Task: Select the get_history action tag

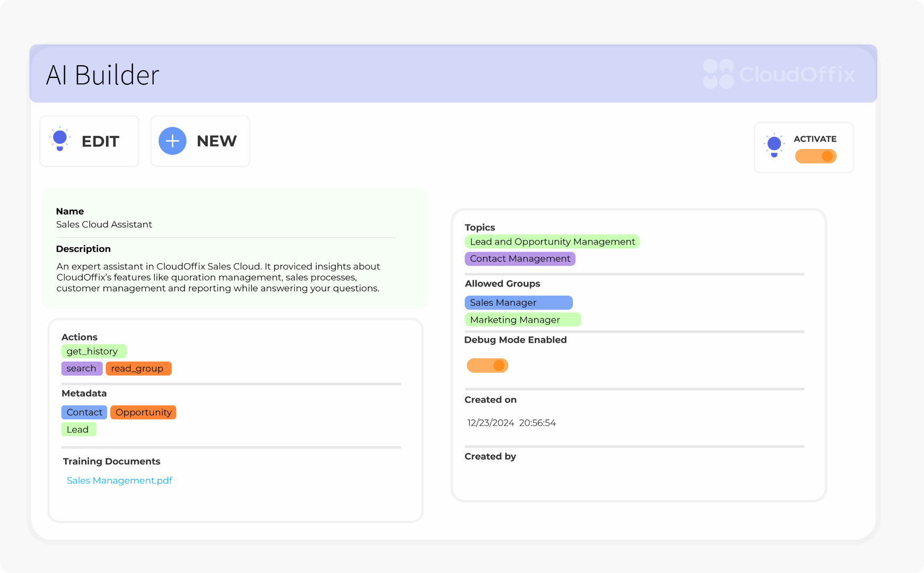Action: 94,351
